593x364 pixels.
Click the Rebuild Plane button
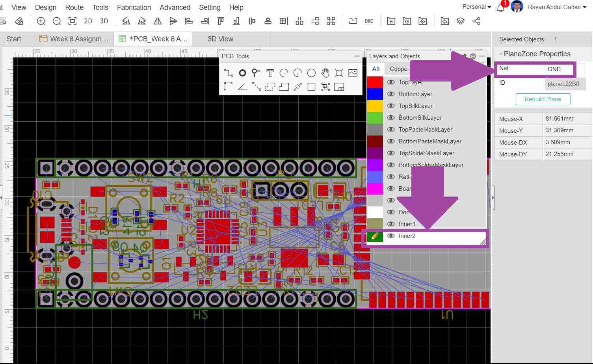coord(543,99)
